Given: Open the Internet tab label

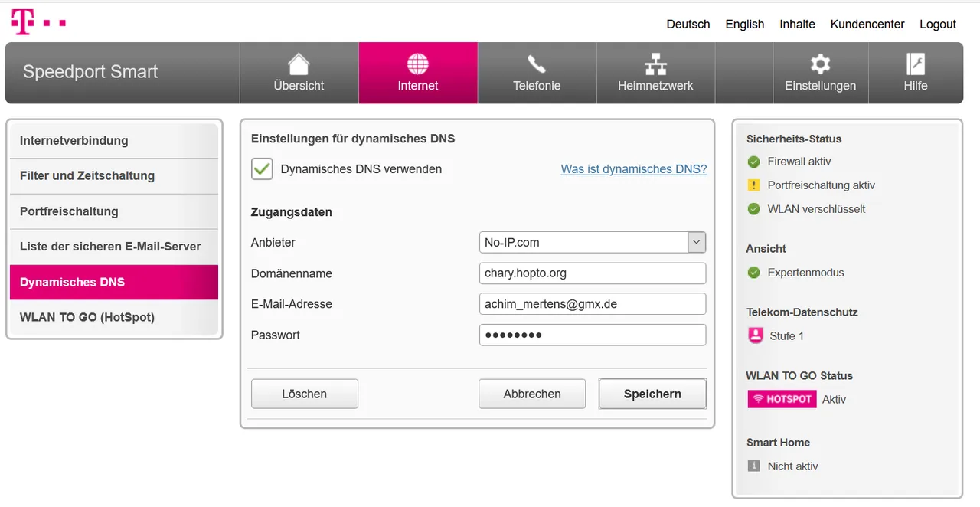Looking at the screenshot, I should pos(418,86).
